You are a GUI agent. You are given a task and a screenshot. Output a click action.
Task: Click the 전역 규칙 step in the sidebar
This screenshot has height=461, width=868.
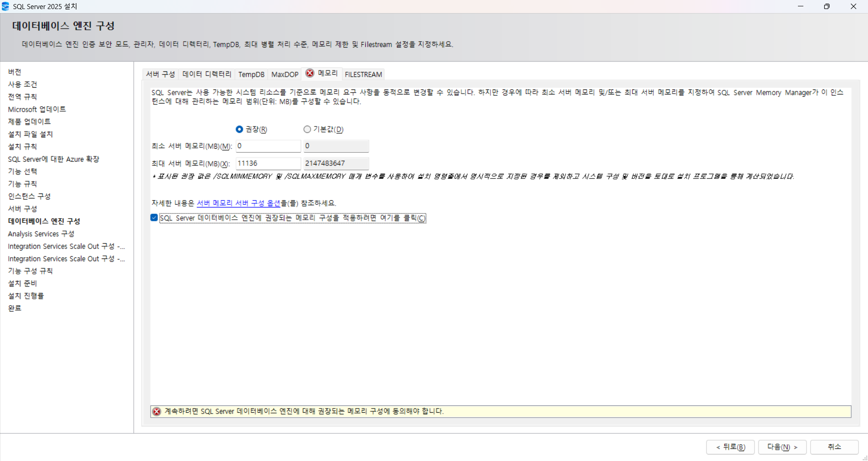coord(23,97)
